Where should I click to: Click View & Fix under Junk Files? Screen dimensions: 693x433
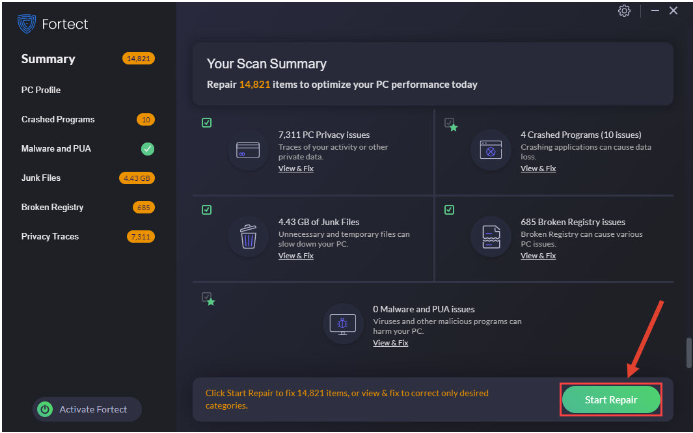tap(295, 256)
